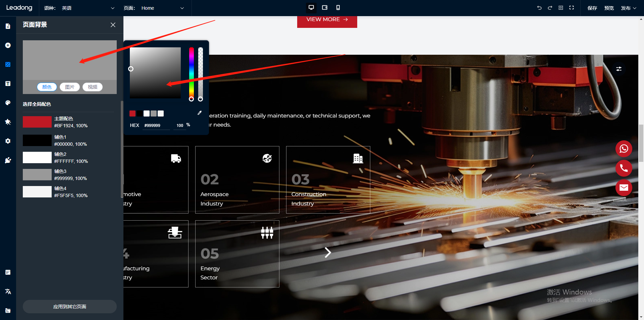The width and height of the screenshot is (644, 320).
Task: Select the 颜色 background type option
Action: coord(47,87)
